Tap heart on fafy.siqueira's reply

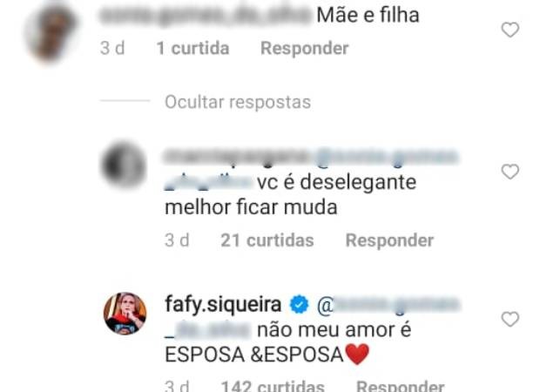point(510,319)
